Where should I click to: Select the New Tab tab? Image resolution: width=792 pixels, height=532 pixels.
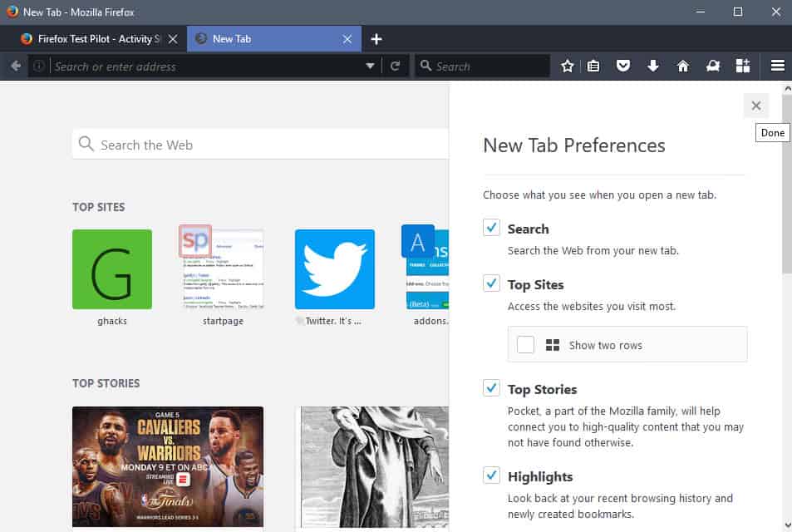click(273, 39)
